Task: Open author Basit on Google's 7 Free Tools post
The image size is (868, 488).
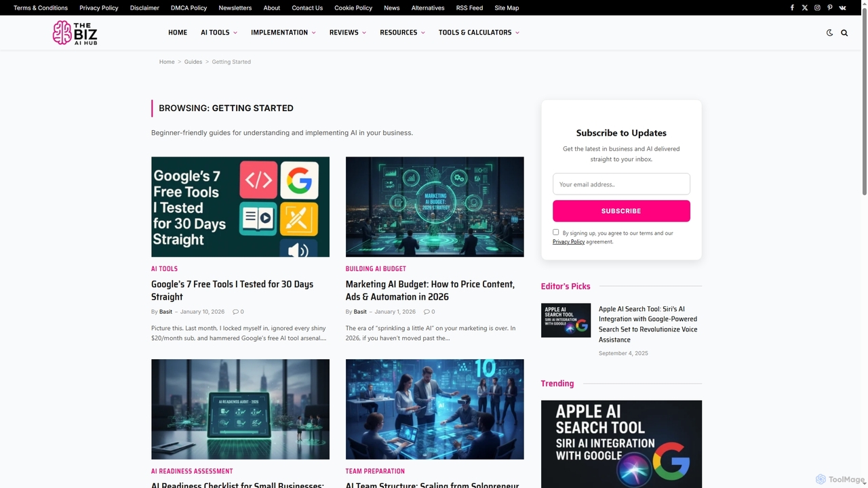Action: [x=165, y=312]
